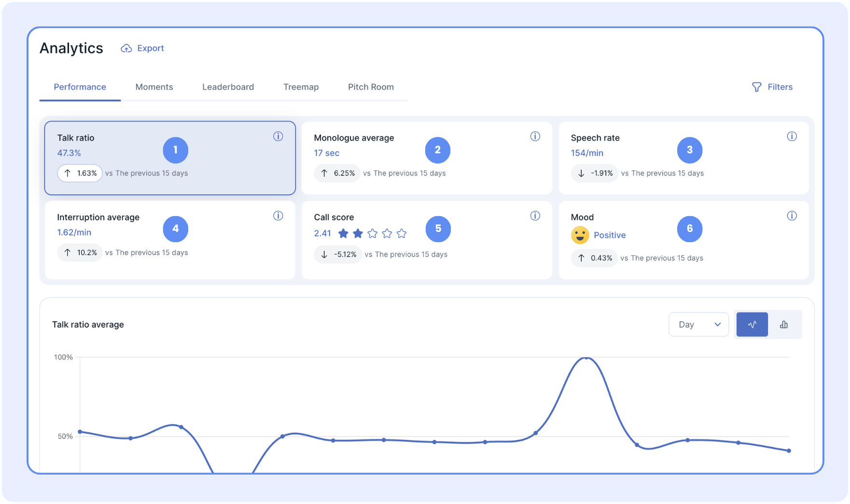Click info icon on Talk ratio card
The width and height of the screenshot is (850, 504).
tap(278, 136)
